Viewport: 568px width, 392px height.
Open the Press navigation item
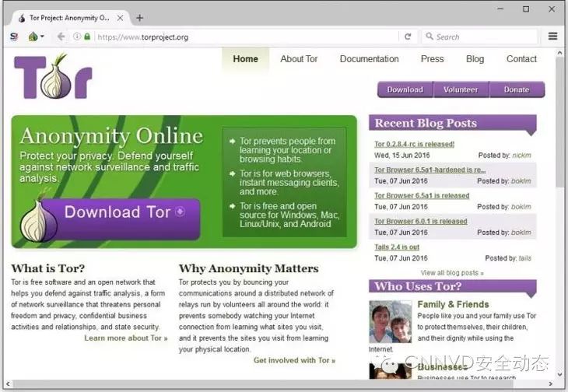pyautogui.click(x=432, y=59)
